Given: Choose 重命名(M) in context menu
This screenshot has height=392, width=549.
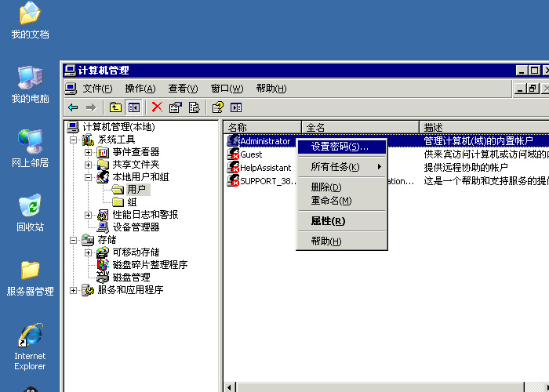Looking at the screenshot, I should [x=342, y=201].
